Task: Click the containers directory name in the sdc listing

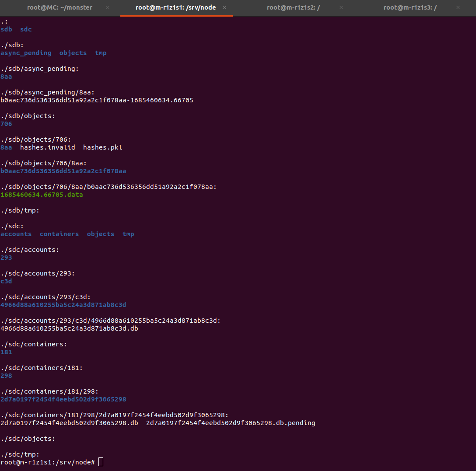Action: 59,234
